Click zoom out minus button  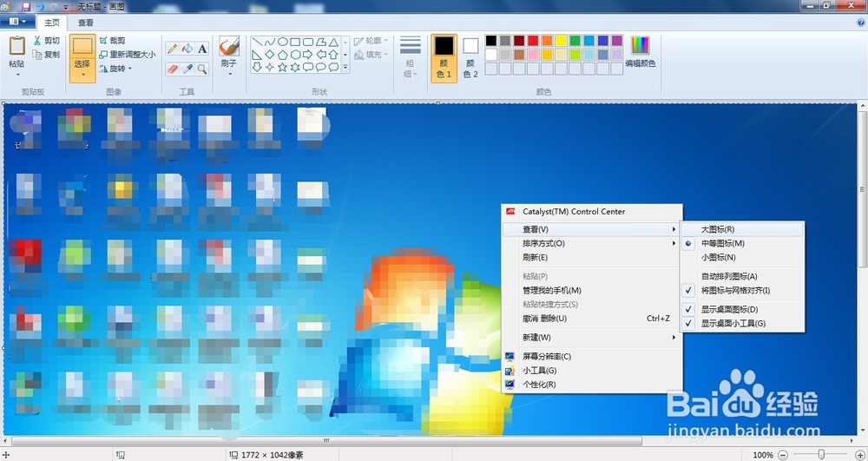(783, 455)
